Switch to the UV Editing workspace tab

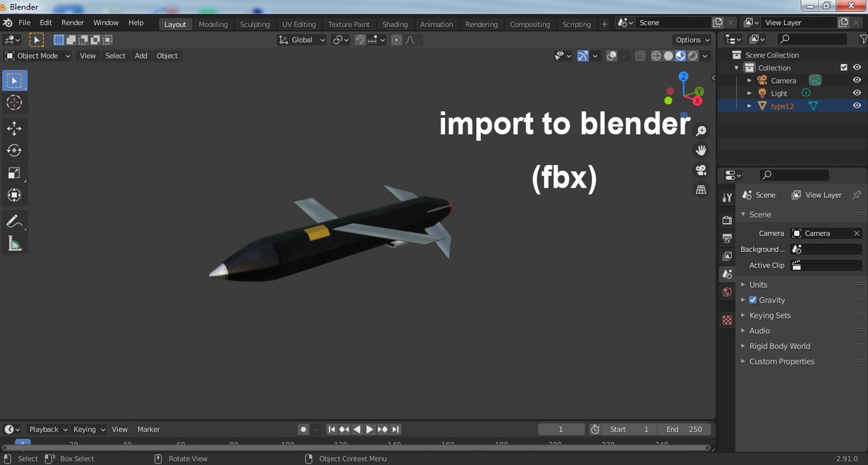point(299,24)
